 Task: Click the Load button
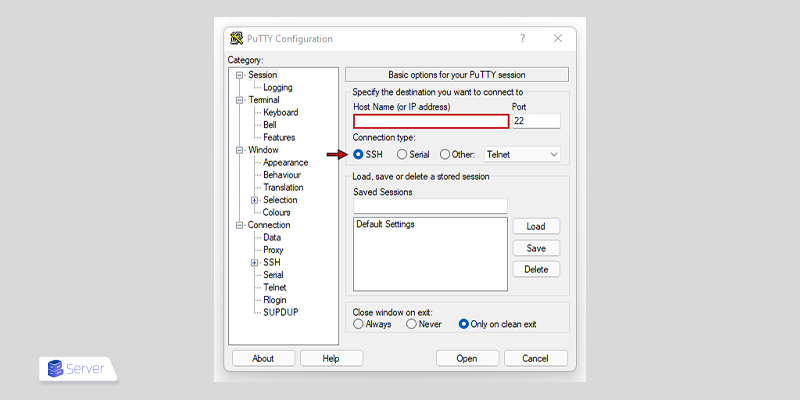point(536,226)
